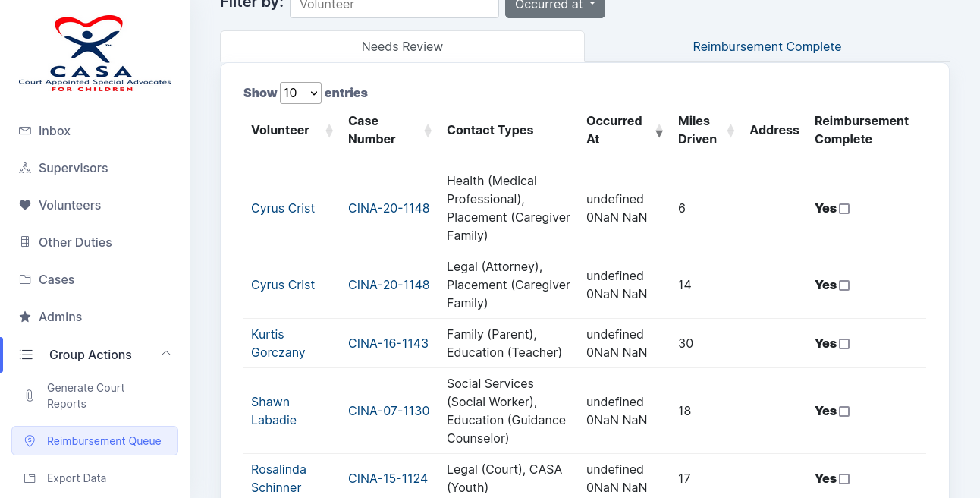
Task: Click the Volunteer filter input field
Action: 394,5
